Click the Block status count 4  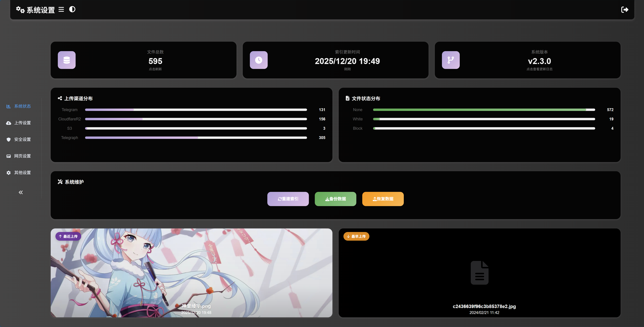tap(612, 128)
